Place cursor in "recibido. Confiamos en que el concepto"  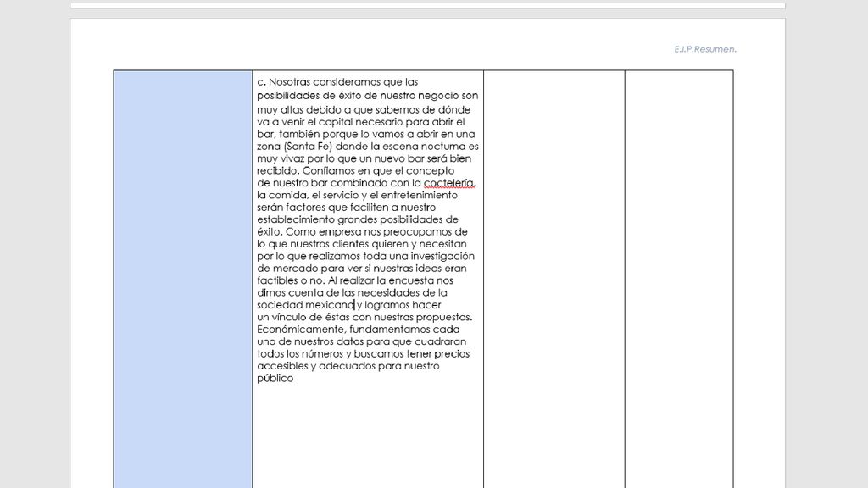tap(355, 170)
